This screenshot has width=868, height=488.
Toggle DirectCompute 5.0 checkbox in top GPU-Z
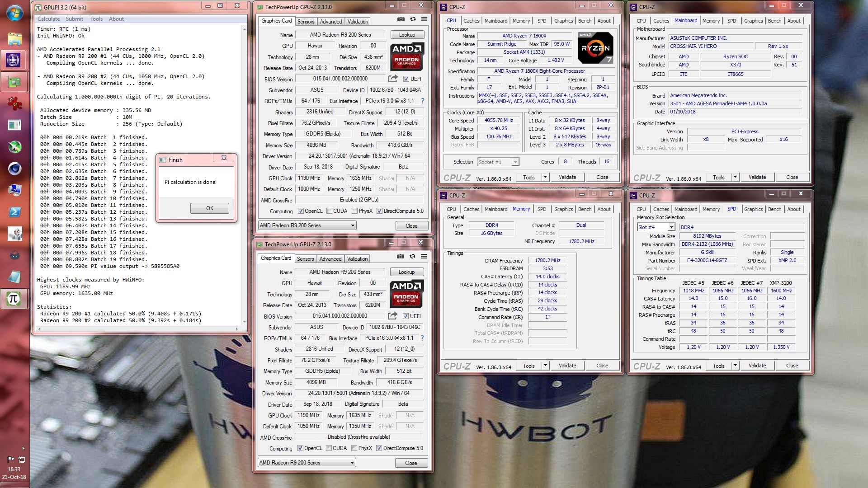379,211
